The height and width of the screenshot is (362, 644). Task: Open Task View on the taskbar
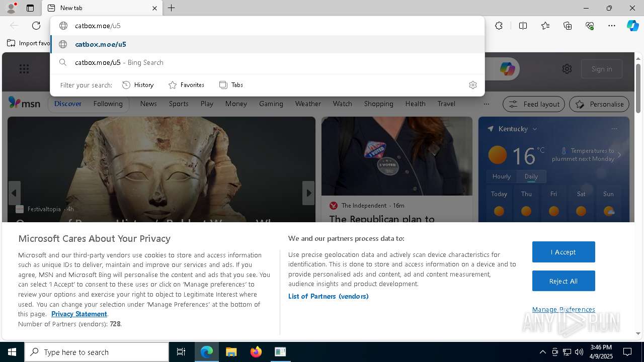click(x=181, y=352)
